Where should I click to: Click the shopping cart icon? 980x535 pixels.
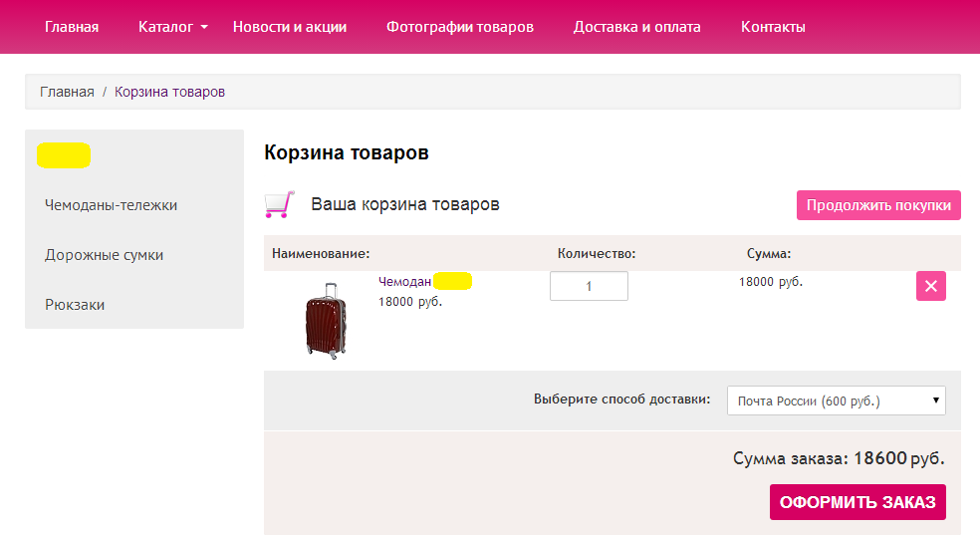click(279, 204)
